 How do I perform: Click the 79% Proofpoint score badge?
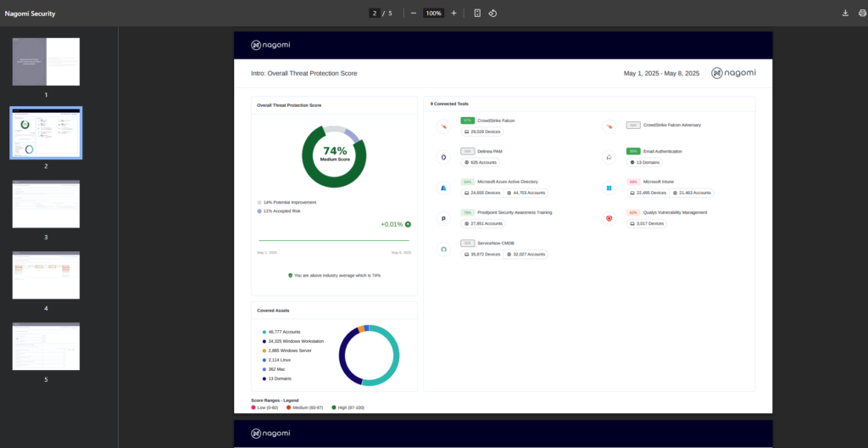coord(467,212)
